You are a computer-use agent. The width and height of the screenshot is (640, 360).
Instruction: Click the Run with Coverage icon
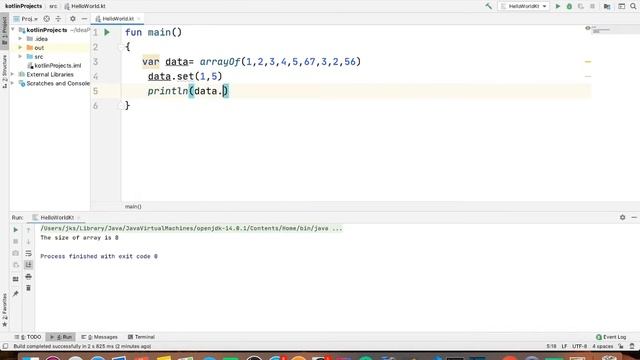click(x=580, y=6)
